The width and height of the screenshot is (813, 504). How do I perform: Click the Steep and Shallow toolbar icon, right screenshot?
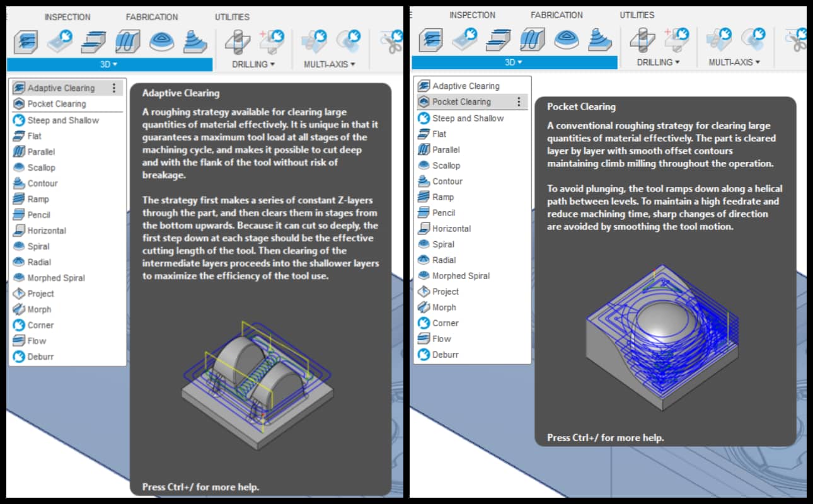tap(465, 40)
